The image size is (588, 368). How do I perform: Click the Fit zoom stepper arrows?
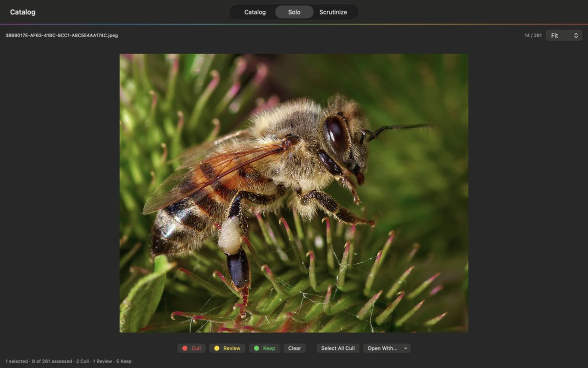tap(576, 35)
